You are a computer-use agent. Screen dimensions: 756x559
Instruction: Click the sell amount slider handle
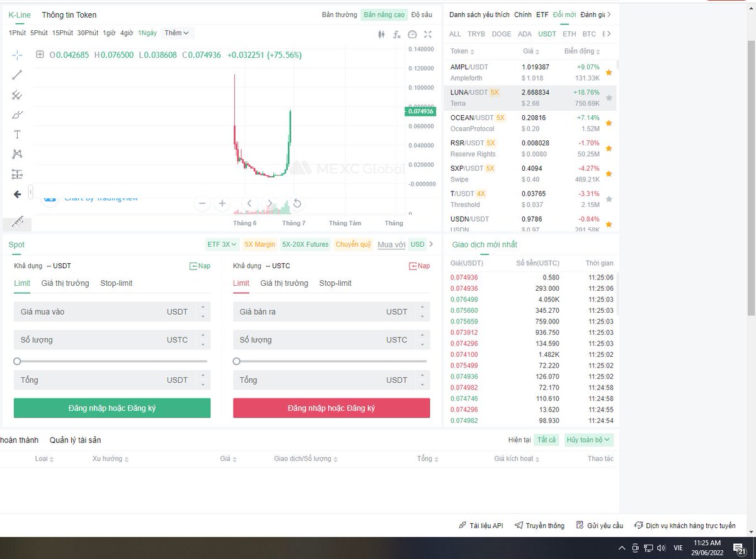[236, 361]
